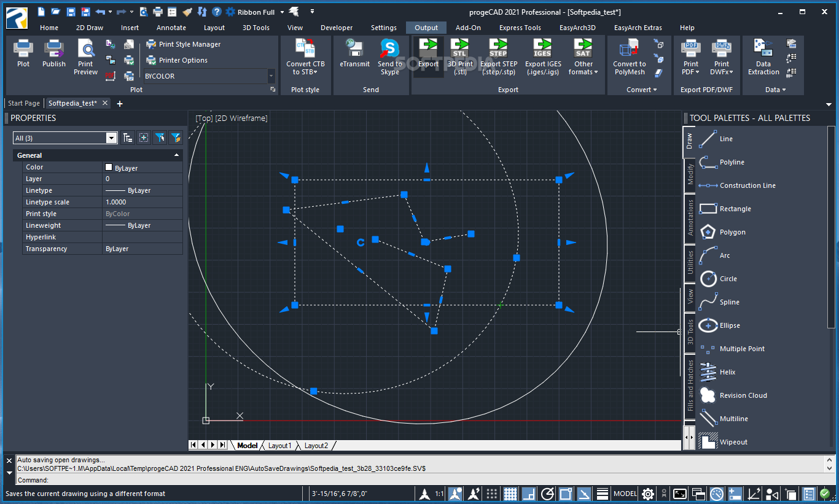Switch to the Annotate ribbon tab
Screen dimensions: 839x504
coord(171,28)
